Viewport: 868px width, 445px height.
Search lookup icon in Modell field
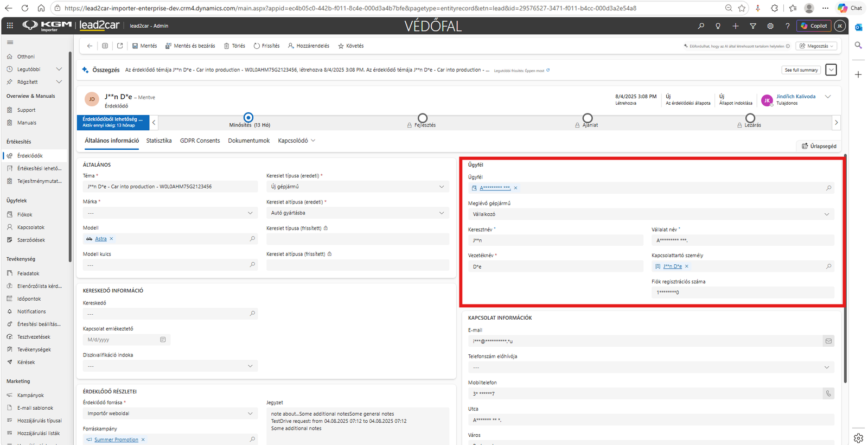coord(252,239)
